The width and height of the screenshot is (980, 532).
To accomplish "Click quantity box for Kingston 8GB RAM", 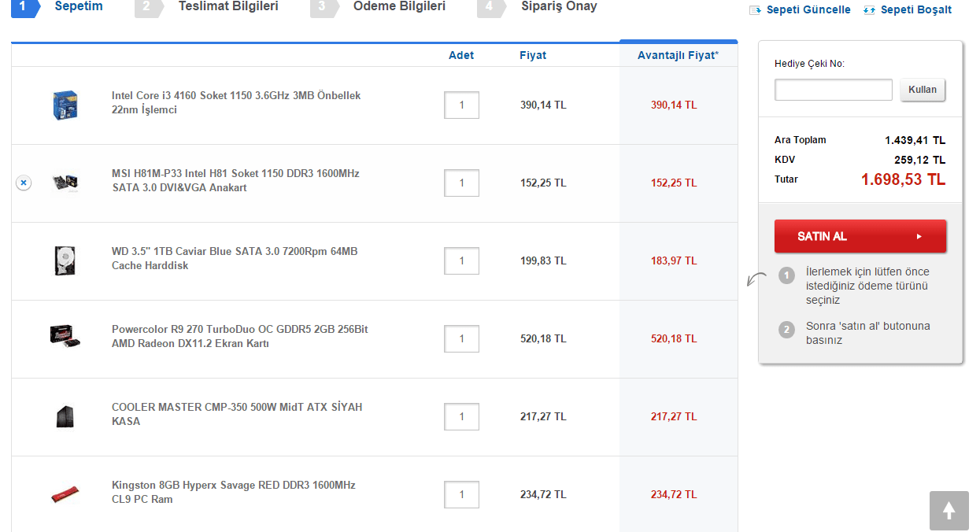I will [461, 494].
